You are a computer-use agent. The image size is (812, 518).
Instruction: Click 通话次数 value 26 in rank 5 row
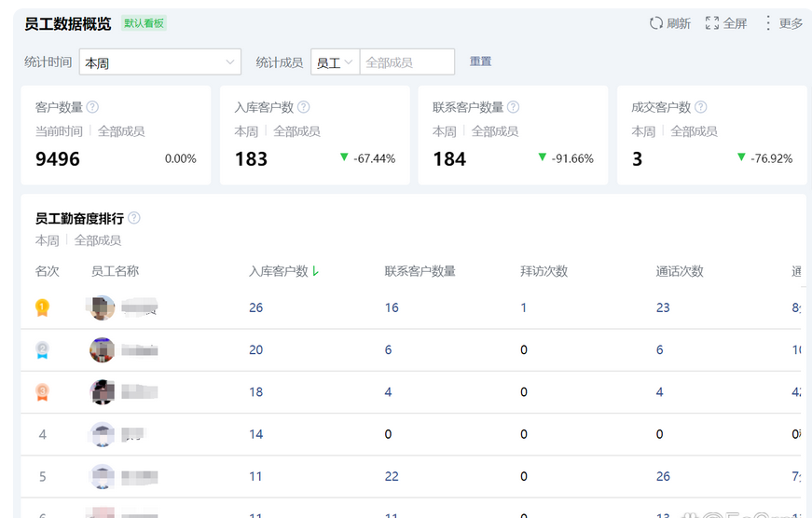tap(663, 476)
